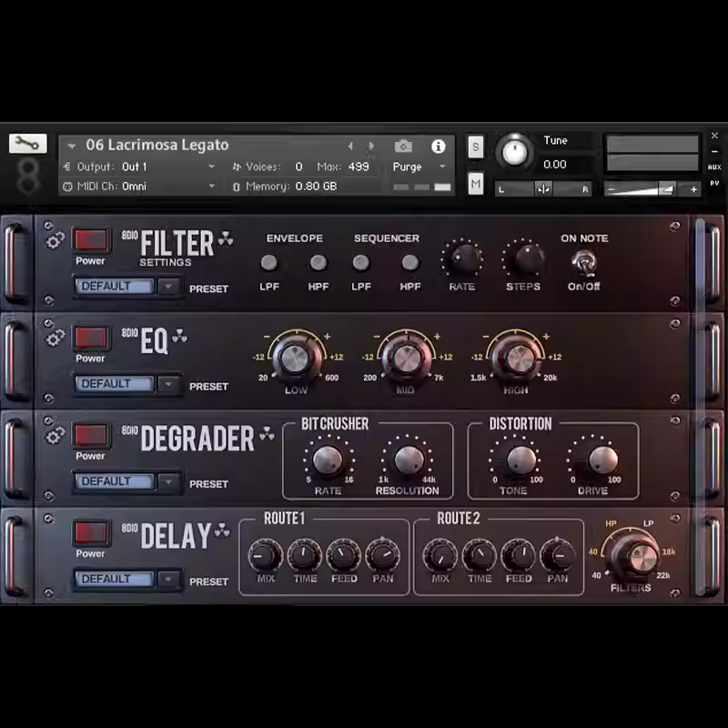Click the voices note icon
Image resolution: width=728 pixels, height=728 pixels.
tap(237, 167)
